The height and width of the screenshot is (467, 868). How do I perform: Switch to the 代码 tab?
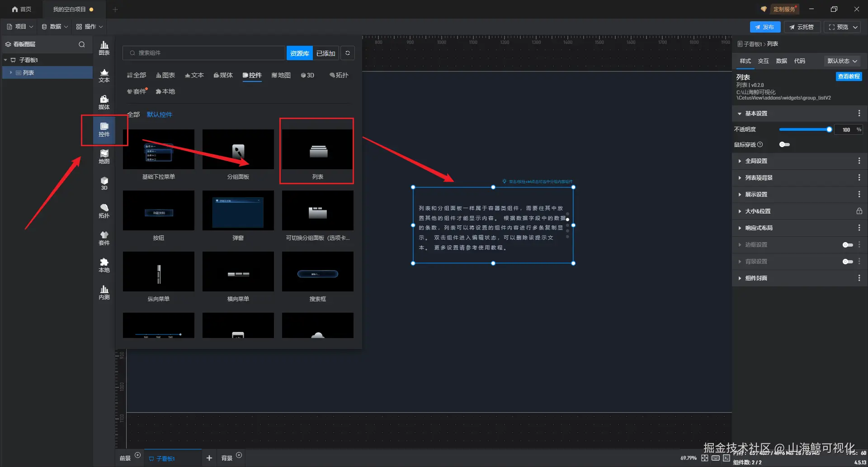[799, 61]
